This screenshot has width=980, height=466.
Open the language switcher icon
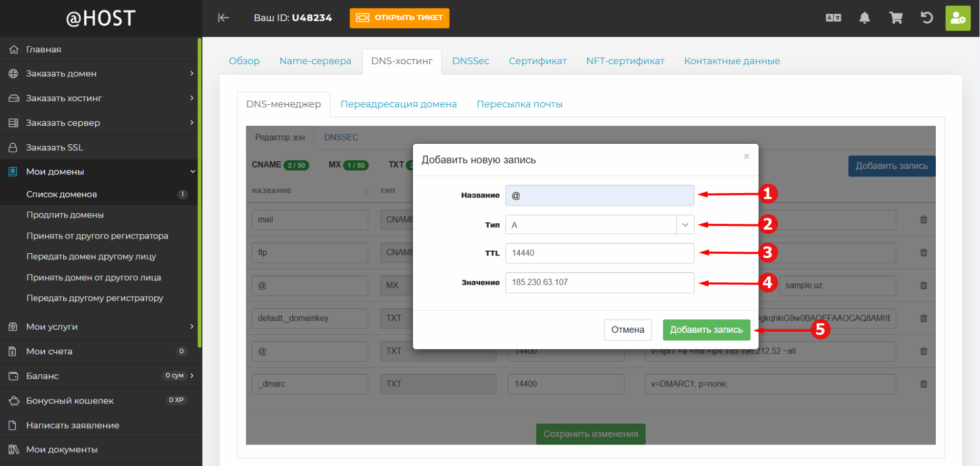tap(833, 18)
